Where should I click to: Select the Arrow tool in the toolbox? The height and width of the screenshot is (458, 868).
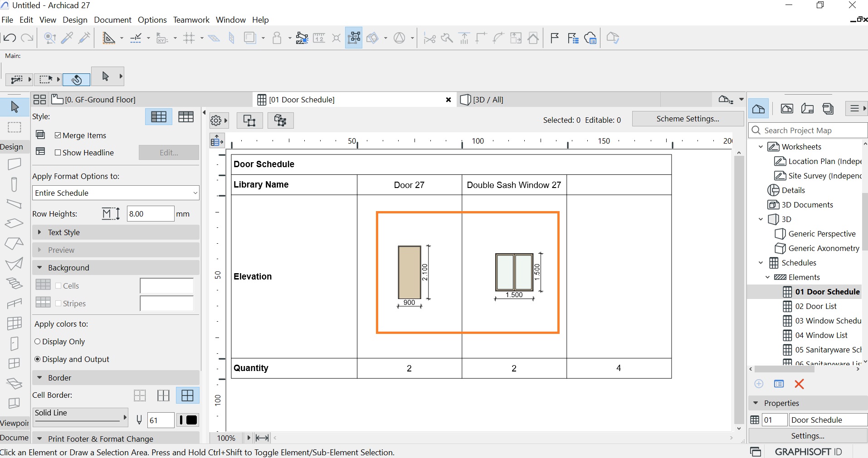[15, 107]
